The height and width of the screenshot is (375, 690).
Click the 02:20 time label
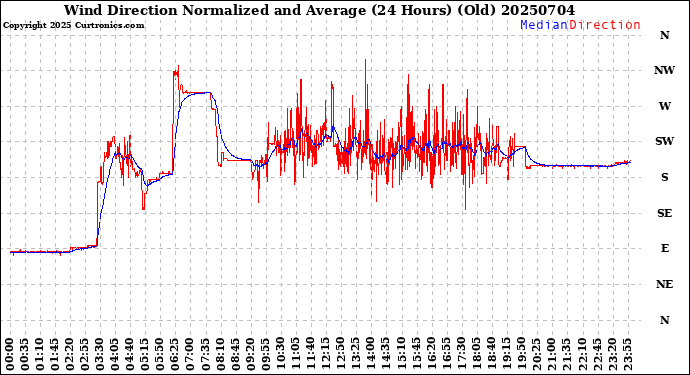70,355
